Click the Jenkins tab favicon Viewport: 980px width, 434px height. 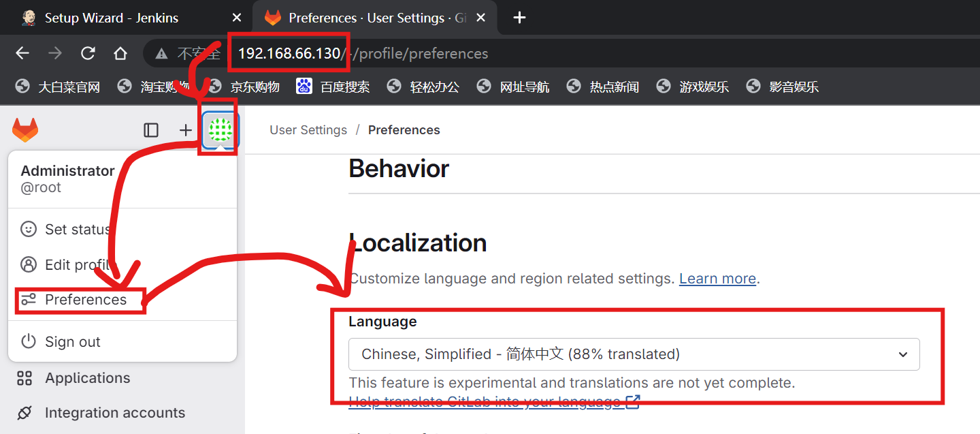pos(29,18)
